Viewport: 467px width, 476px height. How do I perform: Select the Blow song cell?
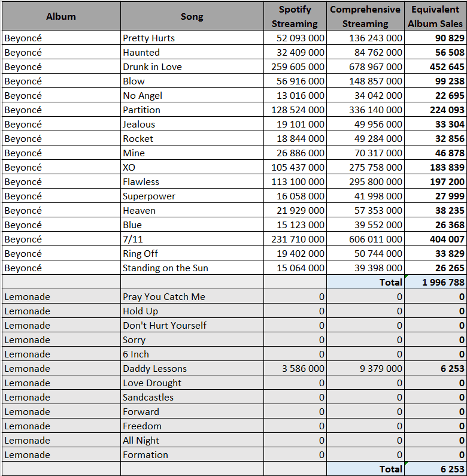192,81
